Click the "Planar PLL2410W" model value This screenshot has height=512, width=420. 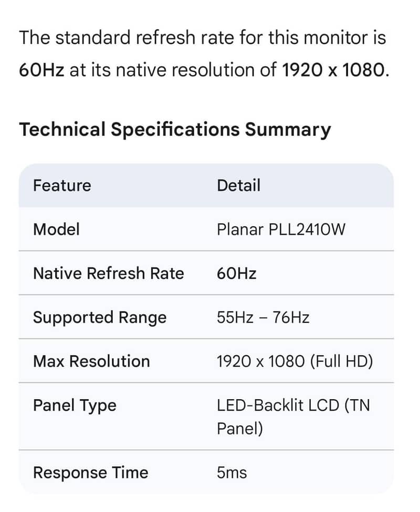click(281, 229)
